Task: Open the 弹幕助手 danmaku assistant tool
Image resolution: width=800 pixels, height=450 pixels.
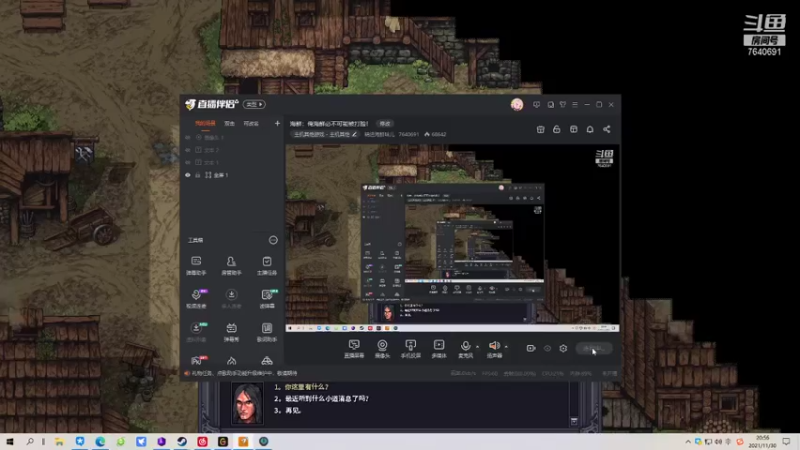Action: pos(196,265)
